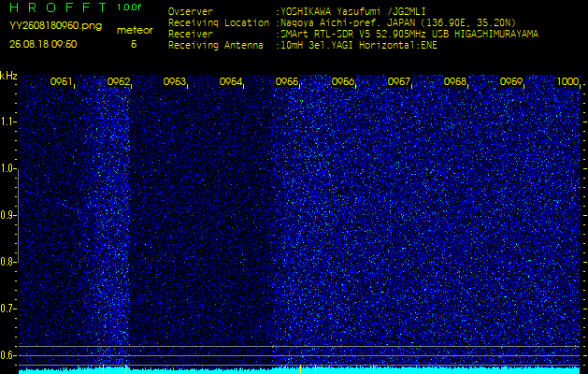The image size is (588, 374).
Task: Click the 0957 time label
Action: coord(399,81)
